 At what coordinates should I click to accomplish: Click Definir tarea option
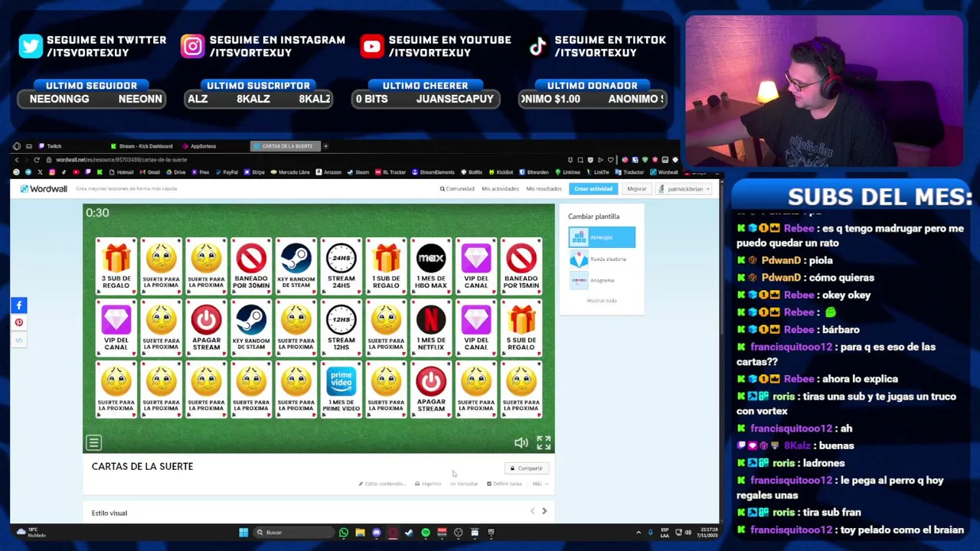(505, 484)
